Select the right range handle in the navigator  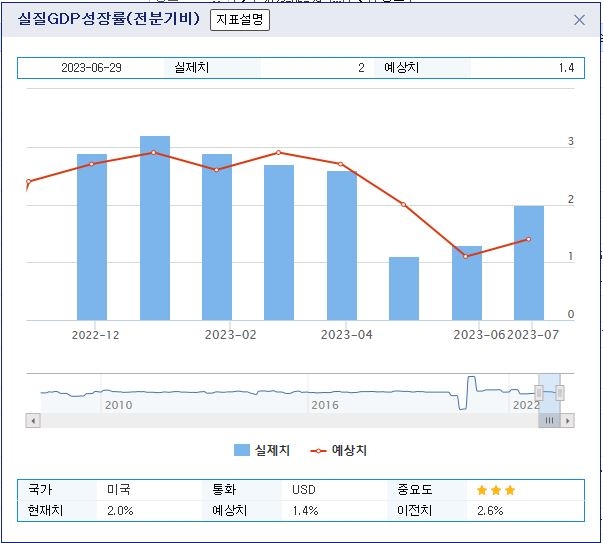click(x=560, y=393)
